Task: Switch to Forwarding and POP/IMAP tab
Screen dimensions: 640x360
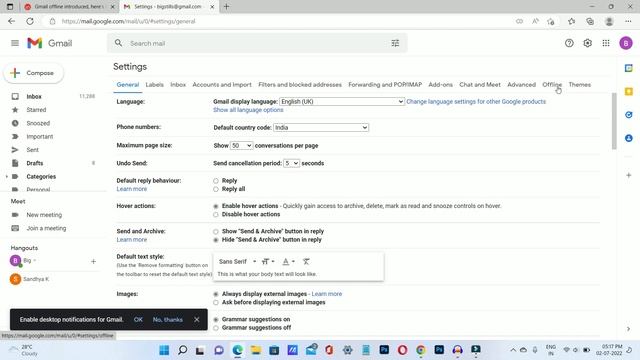Action: click(385, 84)
